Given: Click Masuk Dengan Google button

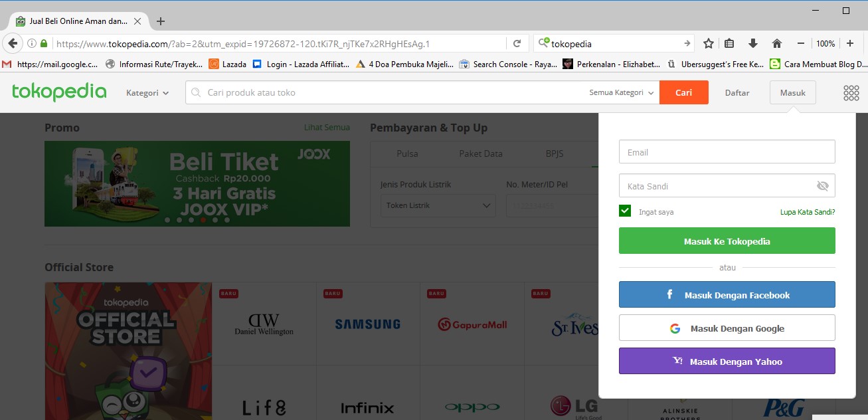Looking at the screenshot, I should click(x=727, y=328).
